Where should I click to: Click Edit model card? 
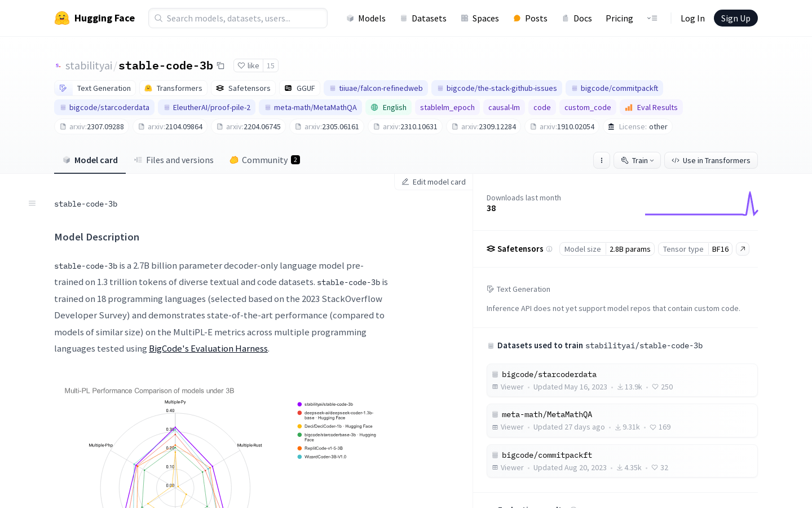(x=433, y=182)
